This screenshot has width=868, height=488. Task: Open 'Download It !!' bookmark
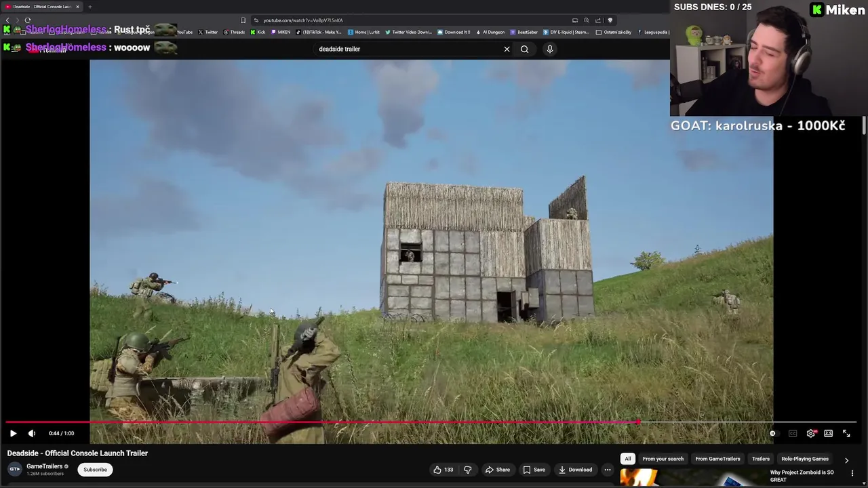tap(454, 32)
